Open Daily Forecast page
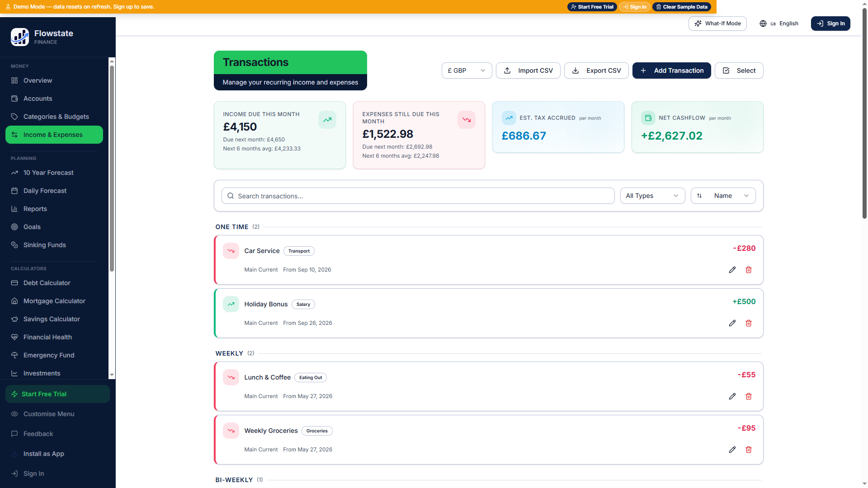Screen dimensions: 868x488 (x=54, y=191)
